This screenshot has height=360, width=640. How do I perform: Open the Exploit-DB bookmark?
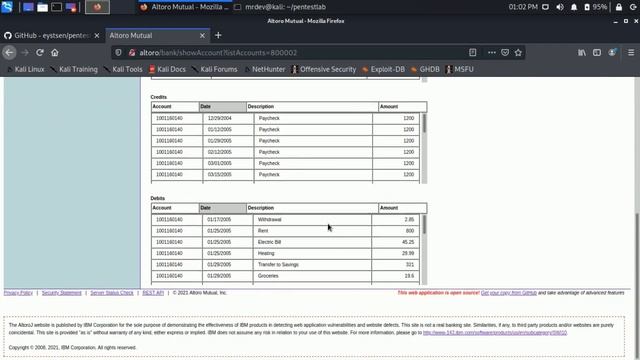point(383,69)
